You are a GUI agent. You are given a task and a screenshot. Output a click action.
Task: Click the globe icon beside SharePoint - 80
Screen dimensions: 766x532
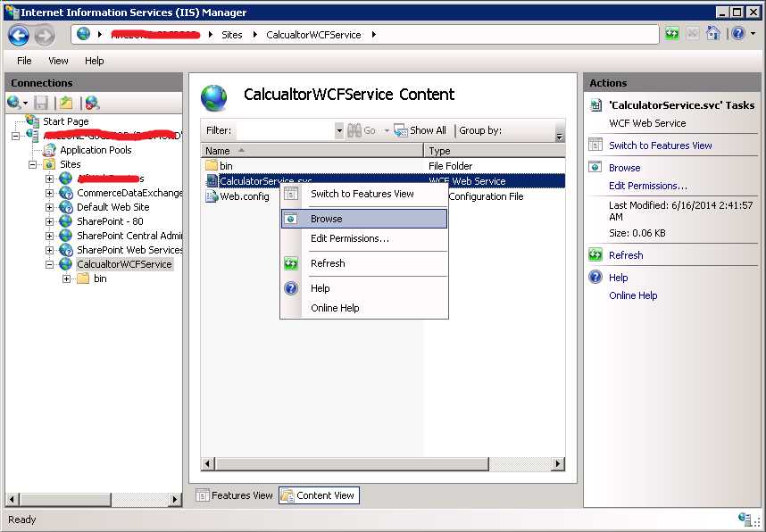point(66,220)
